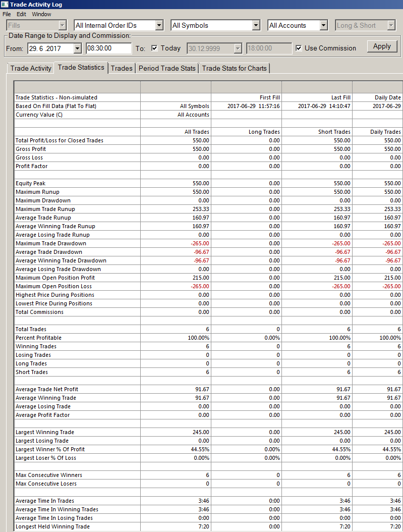The height and width of the screenshot is (532, 403).
Task: Click the 'Maximum Trade Drawdown' row label
Action: point(51,243)
